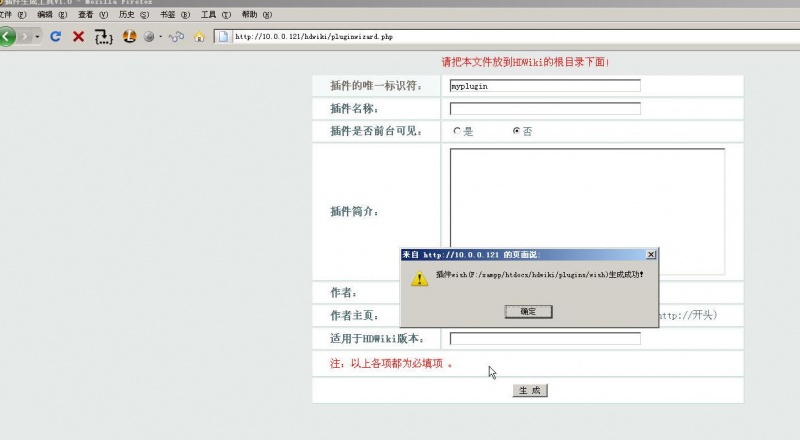
Task: Select 是 radio for frontend visibility
Action: pos(457,131)
